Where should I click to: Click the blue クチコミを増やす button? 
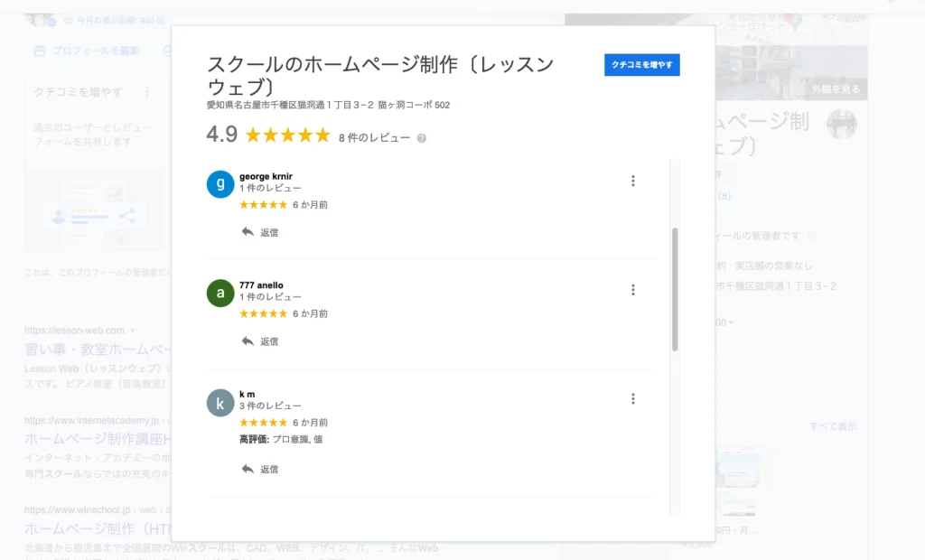pyautogui.click(x=641, y=65)
